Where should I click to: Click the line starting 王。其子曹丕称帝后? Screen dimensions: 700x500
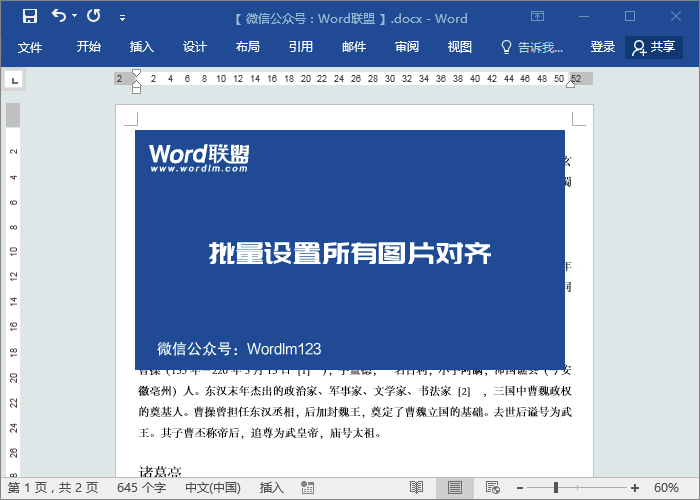260,433
